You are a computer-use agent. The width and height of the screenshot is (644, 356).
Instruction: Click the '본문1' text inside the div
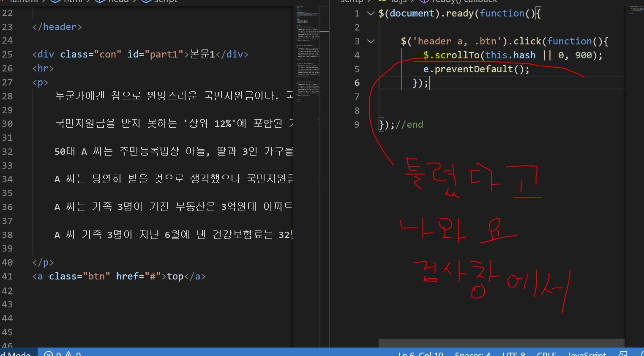click(x=202, y=55)
